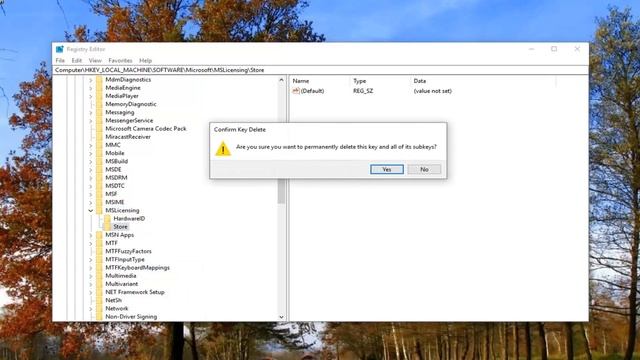This screenshot has height=360, width=640.
Task: Open the File menu
Action: coord(60,60)
